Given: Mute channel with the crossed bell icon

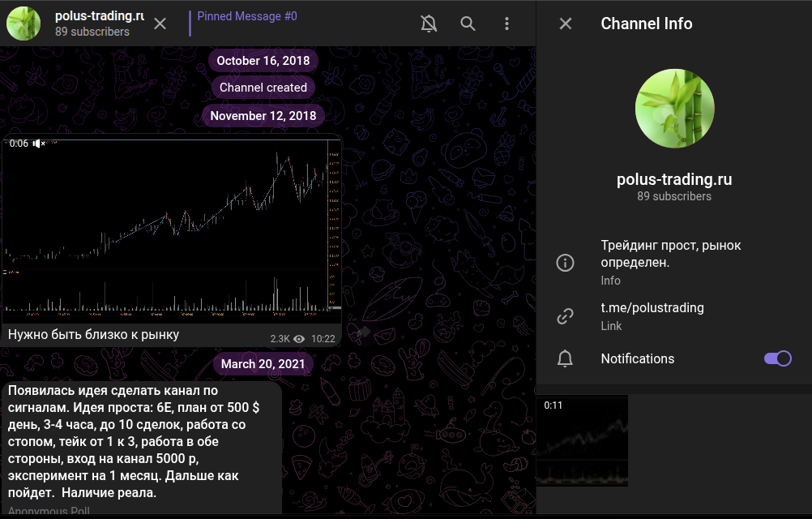Looking at the screenshot, I should click(x=429, y=24).
